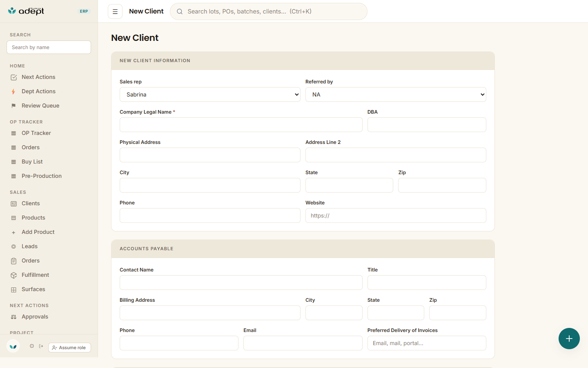Click the Billing Address field
The image size is (588, 368).
pos(210,313)
